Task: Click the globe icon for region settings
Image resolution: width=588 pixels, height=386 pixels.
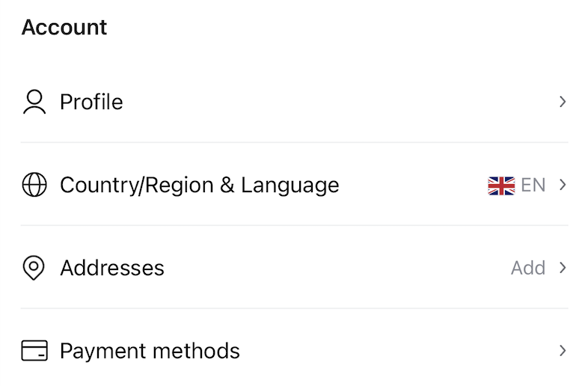Action: (x=34, y=185)
